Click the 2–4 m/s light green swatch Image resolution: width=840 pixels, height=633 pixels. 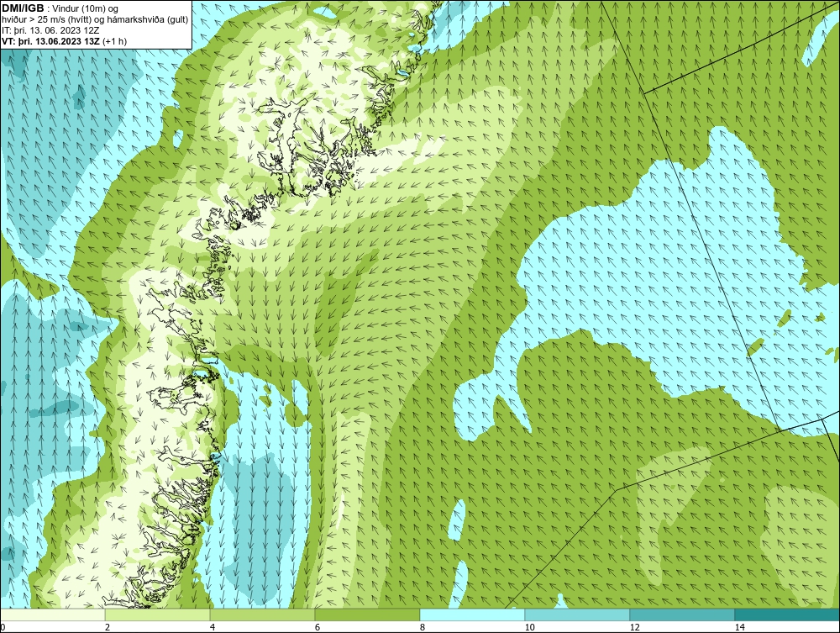pos(158,615)
